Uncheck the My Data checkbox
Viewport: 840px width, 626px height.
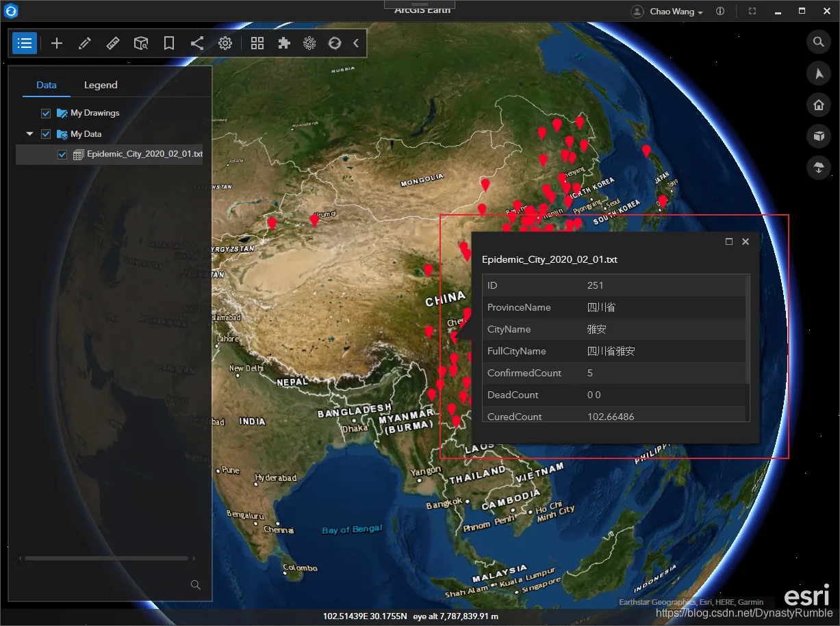(46, 134)
